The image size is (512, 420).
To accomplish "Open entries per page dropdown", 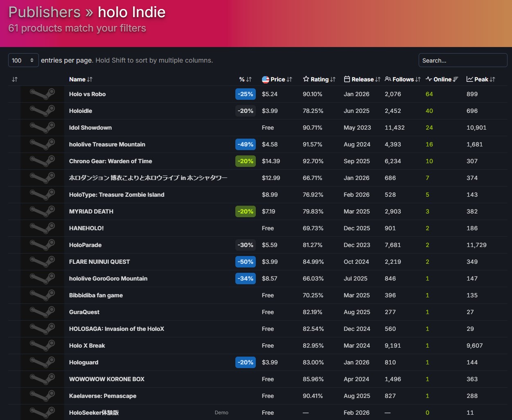I will (x=23, y=60).
